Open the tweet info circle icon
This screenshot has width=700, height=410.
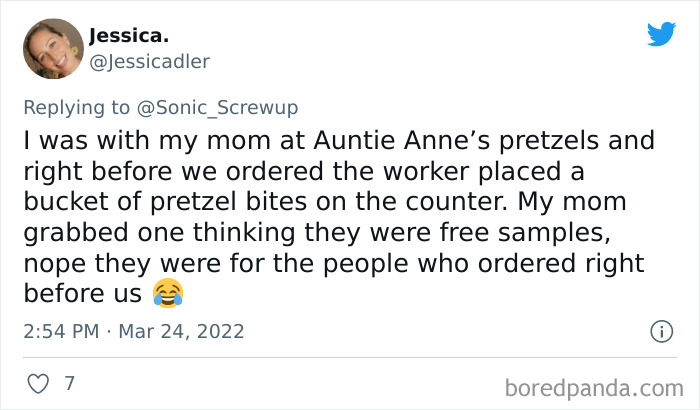(x=660, y=330)
